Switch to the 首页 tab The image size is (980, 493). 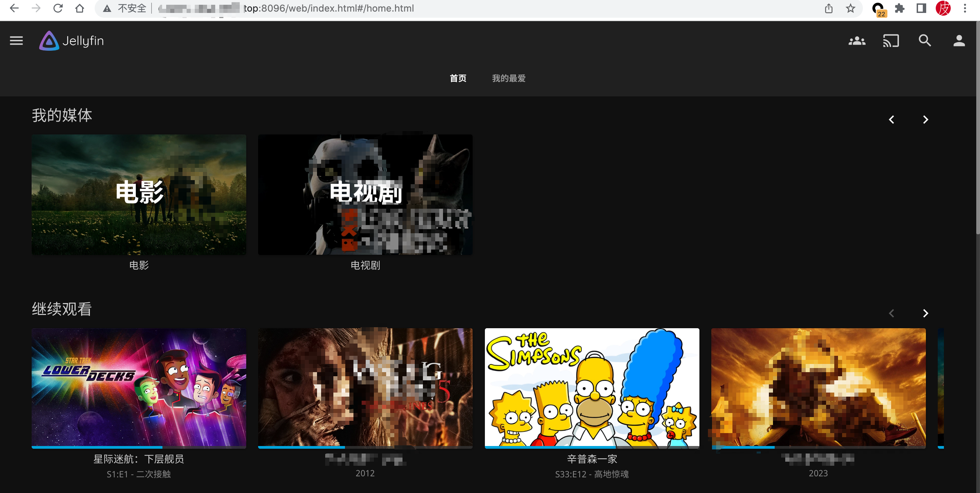(x=458, y=78)
